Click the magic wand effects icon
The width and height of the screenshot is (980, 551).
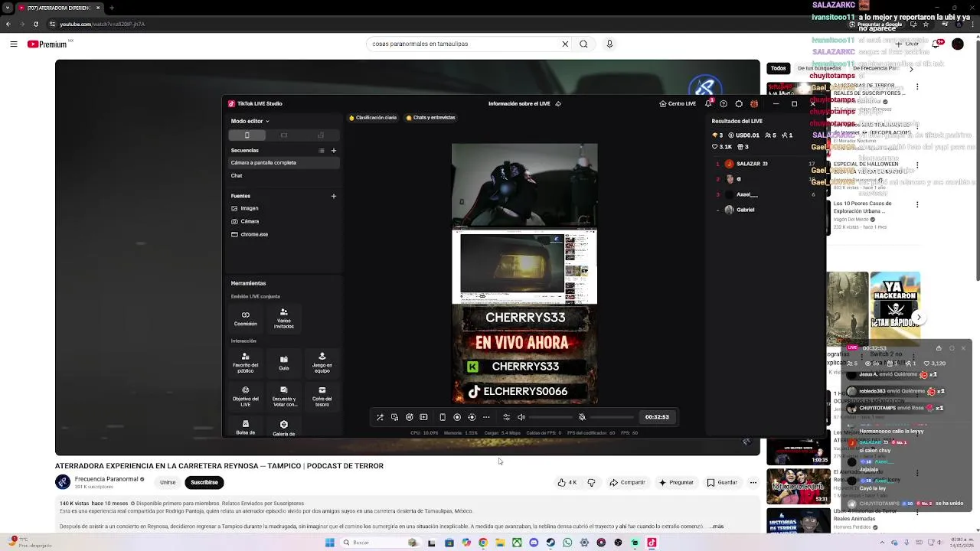pyautogui.click(x=380, y=417)
